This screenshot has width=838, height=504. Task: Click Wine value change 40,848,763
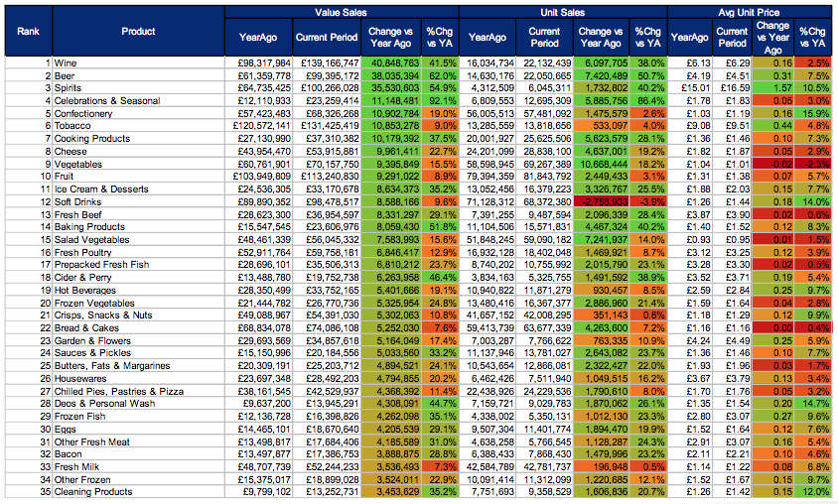(x=391, y=63)
